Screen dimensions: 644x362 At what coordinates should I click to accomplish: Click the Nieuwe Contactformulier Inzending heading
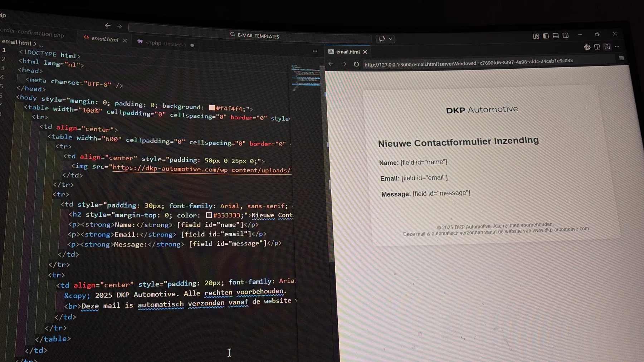coord(458,142)
